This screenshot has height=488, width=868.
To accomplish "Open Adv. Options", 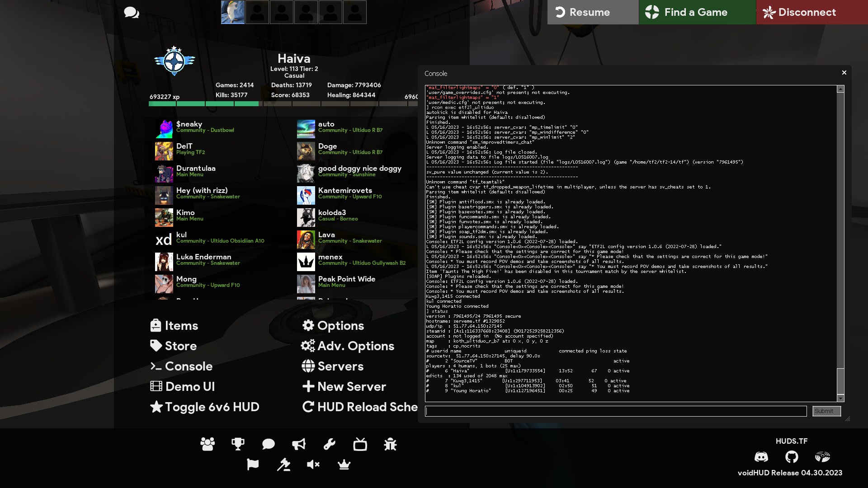I will [x=348, y=346].
